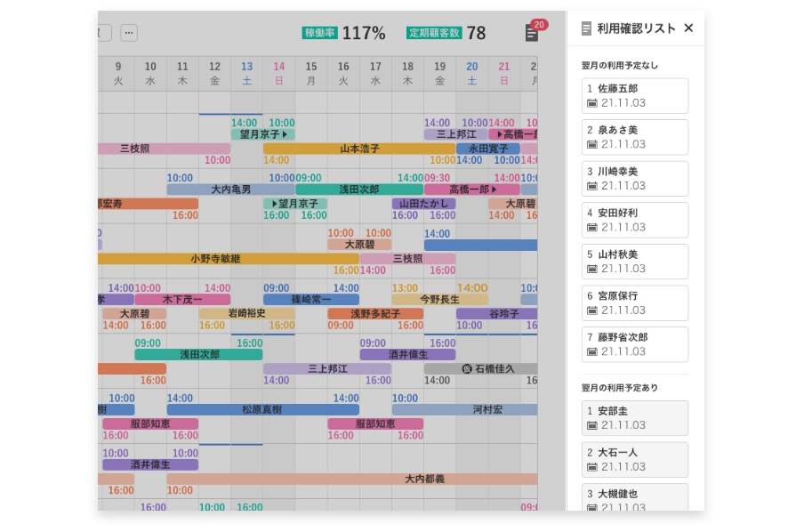Close the 利用確認リスト panel
This screenshot has width=804, height=532.
[688, 28]
